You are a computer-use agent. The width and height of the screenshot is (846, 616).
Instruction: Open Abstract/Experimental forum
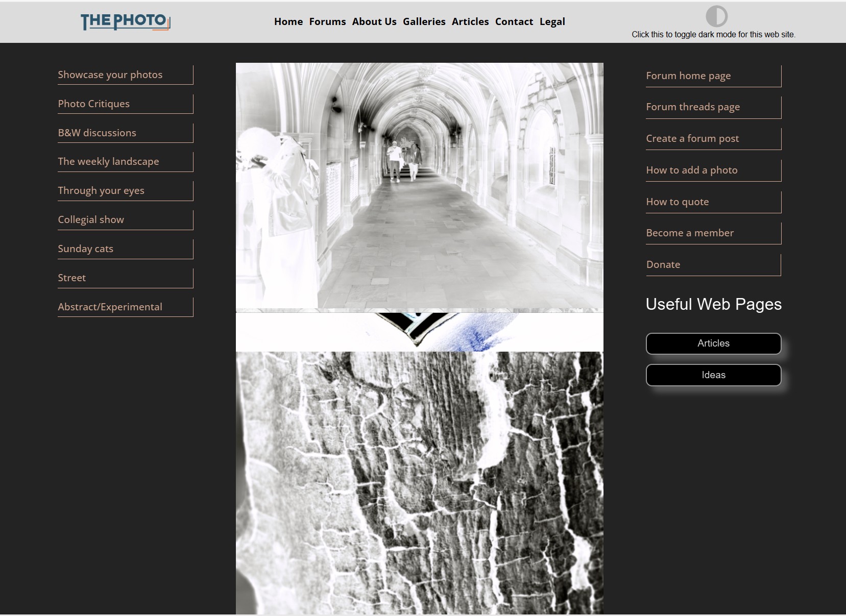(125, 307)
